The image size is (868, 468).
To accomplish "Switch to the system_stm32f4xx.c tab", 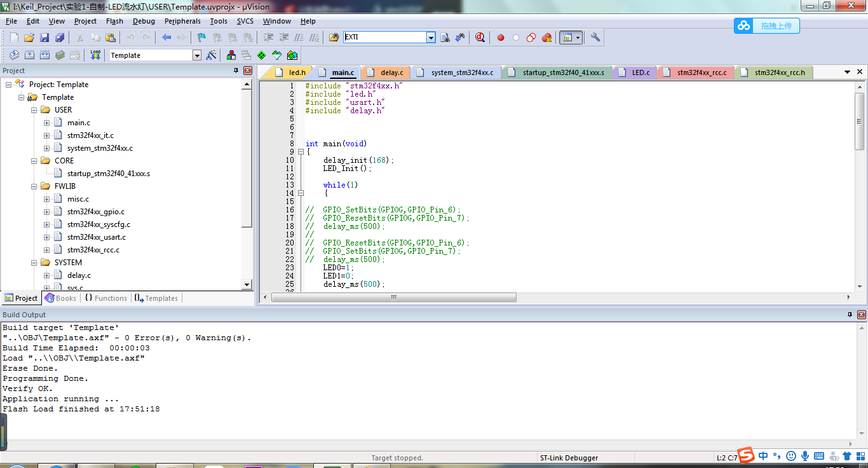I will (458, 72).
